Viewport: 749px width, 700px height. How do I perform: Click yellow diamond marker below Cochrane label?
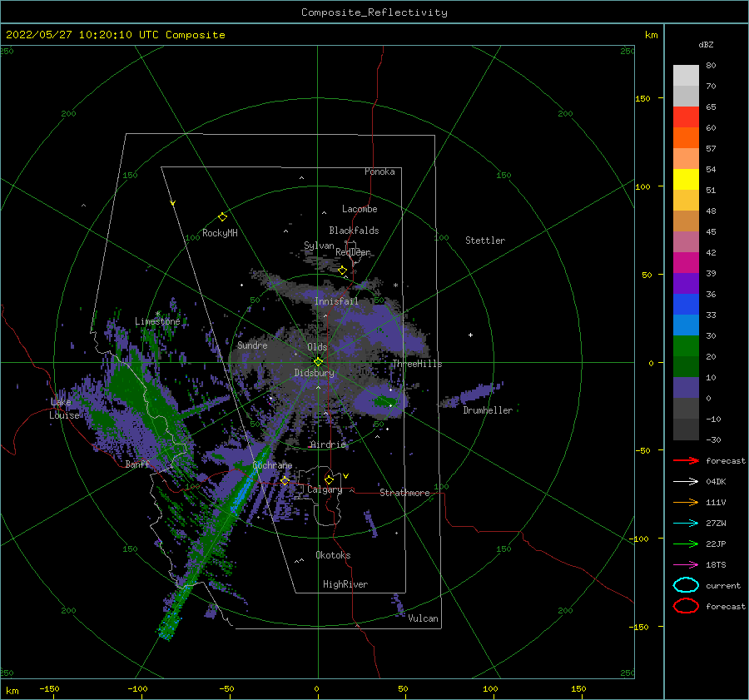point(285,480)
